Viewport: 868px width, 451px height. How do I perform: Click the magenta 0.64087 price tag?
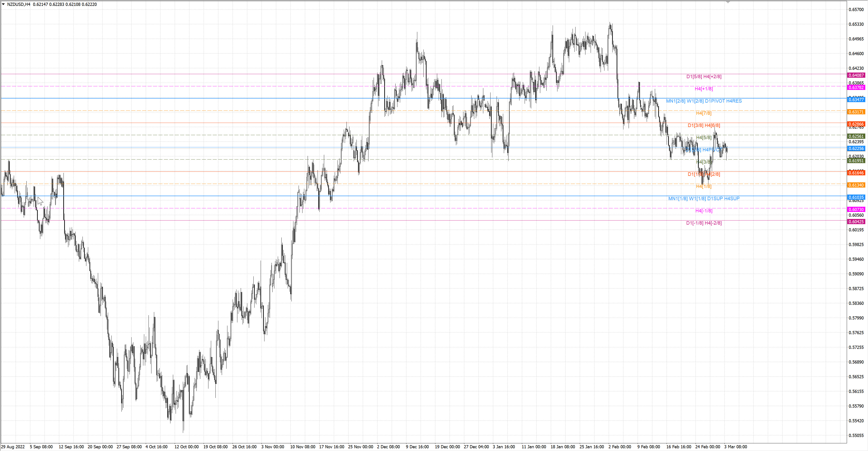856,75
